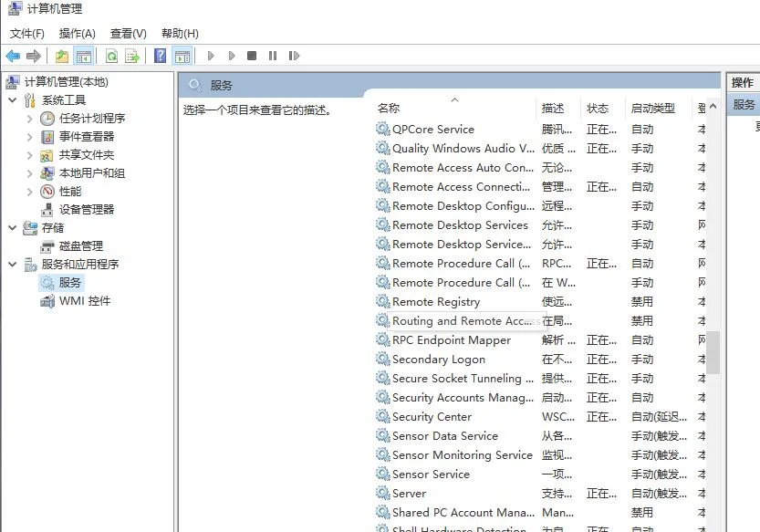Select 磁盘管理 in the tree
This screenshot has width=760, height=532.
click(x=81, y=246)
